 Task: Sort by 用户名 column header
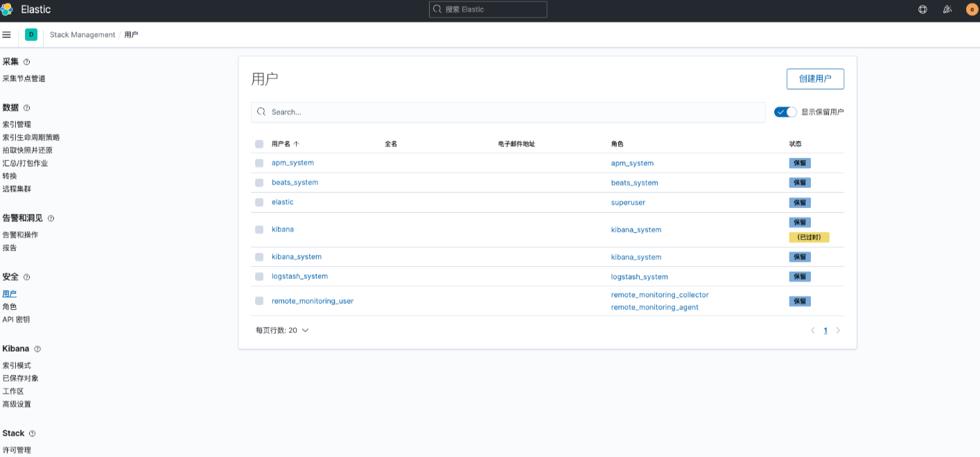click(x=286, y=144)
